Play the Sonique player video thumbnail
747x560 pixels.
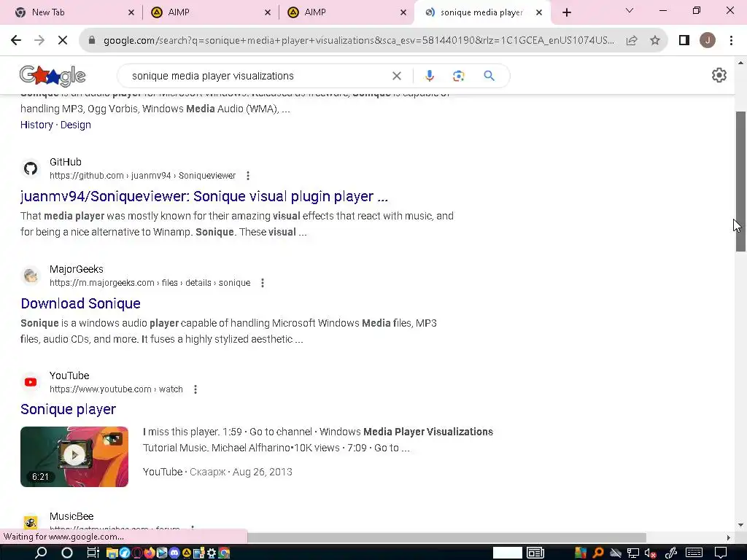point(74,456)
